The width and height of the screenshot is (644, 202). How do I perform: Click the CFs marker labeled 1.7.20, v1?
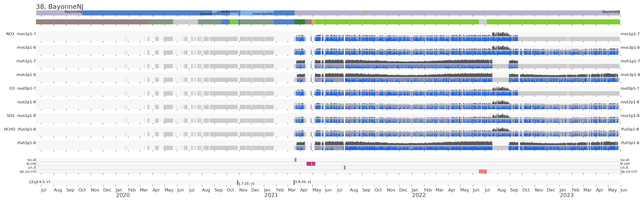[x=238, y=183]
